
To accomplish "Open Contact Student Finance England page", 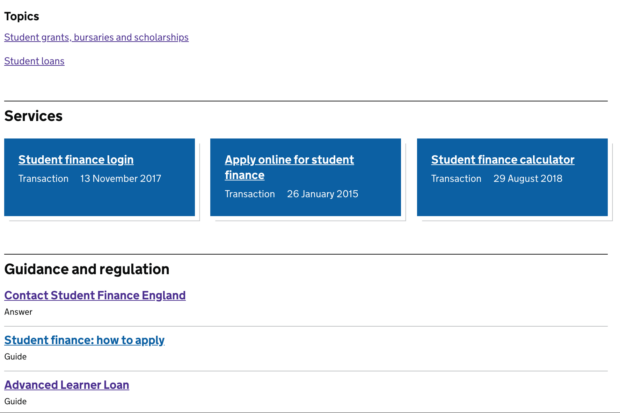I will pos(95,295).
